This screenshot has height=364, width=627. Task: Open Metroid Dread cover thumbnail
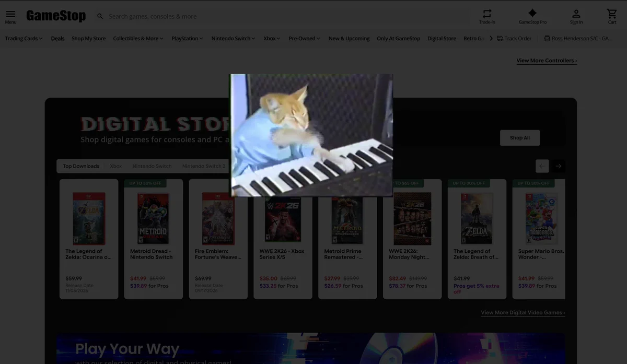tap(153, 218)
